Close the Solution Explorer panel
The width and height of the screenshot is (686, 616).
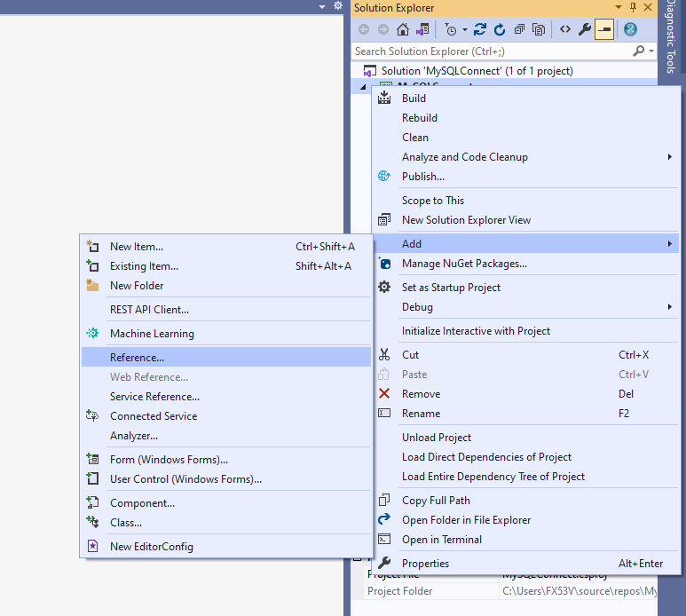click(648, 7)
